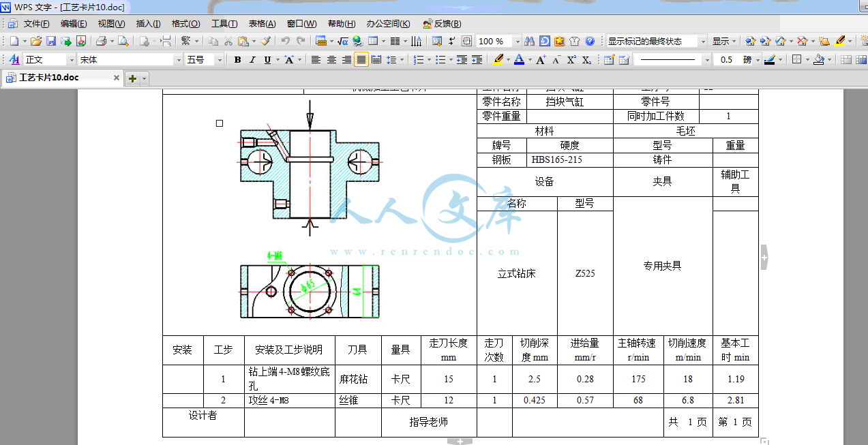Add a new document tab with the plus button

tap(132, 78)
